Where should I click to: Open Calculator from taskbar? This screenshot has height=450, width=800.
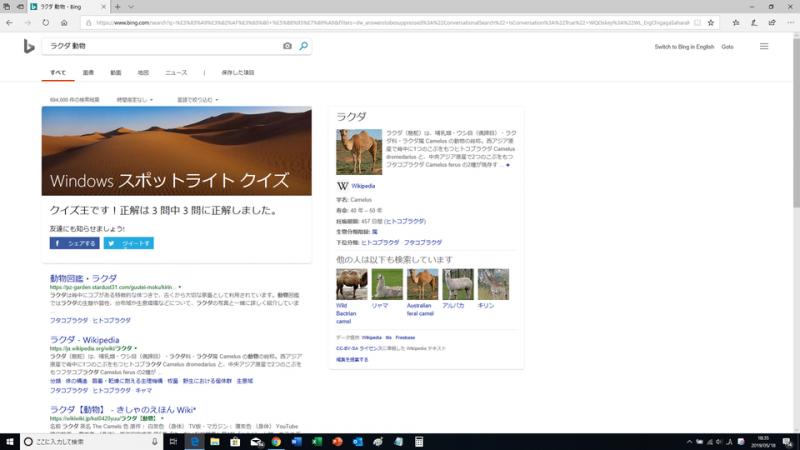419,442
